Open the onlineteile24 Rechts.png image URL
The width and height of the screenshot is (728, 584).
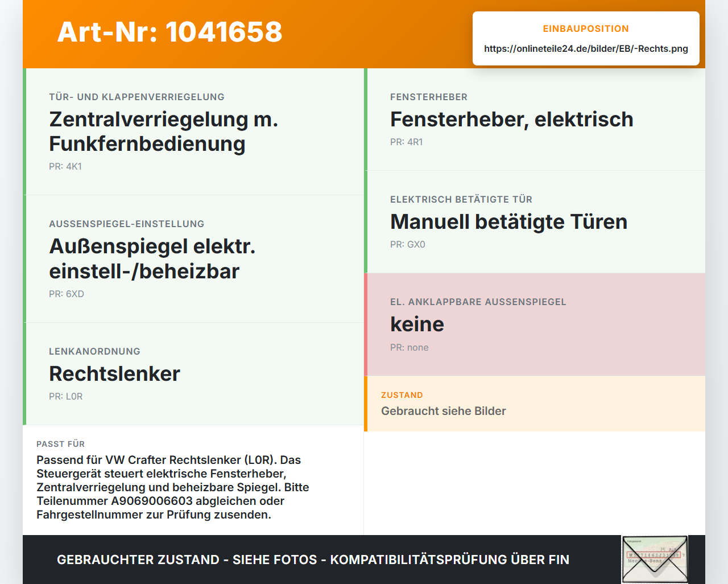pyautogui.click(x=586, y=48)
